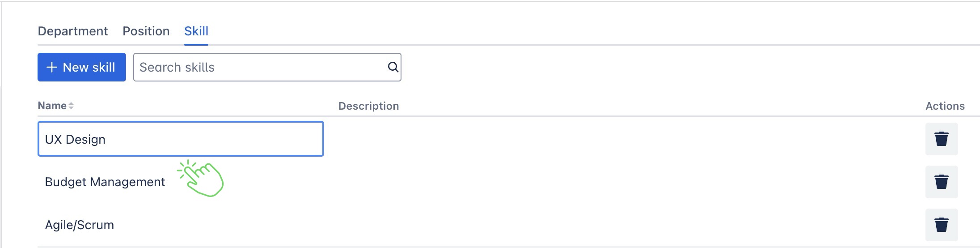Switch to the Department tab
The height and width of the screenshot is (248, 980).
tap(72, 31)
